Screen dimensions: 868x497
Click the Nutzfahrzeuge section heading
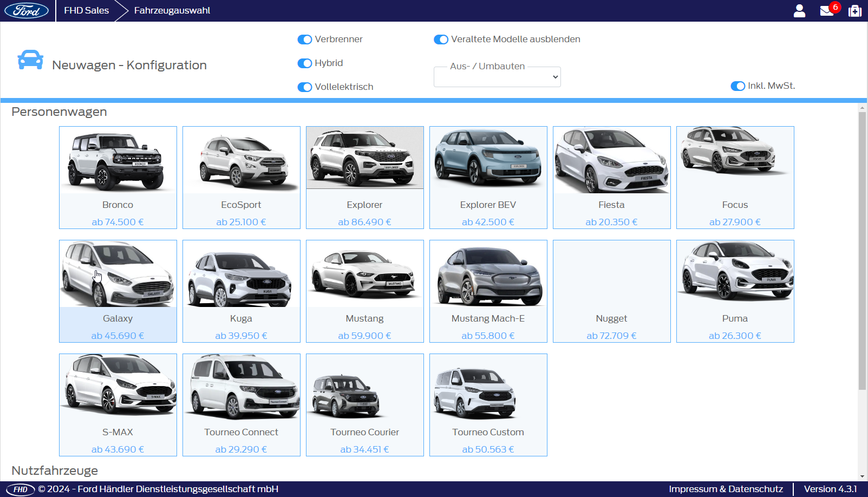click(55, 470)
